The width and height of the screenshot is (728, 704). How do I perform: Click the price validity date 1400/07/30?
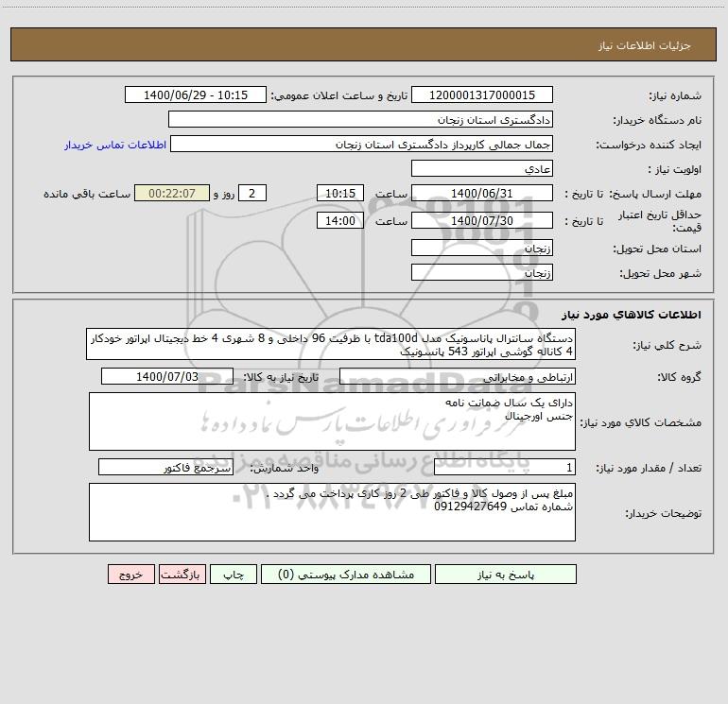(x=482, y=220)
